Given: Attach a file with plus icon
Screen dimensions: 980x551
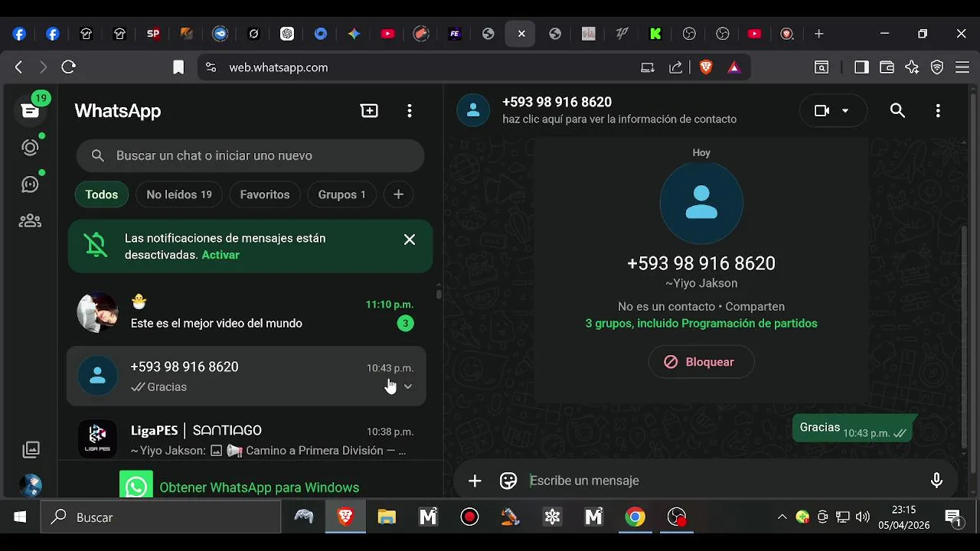Looking at the screenshot, I should click(475, 481).
